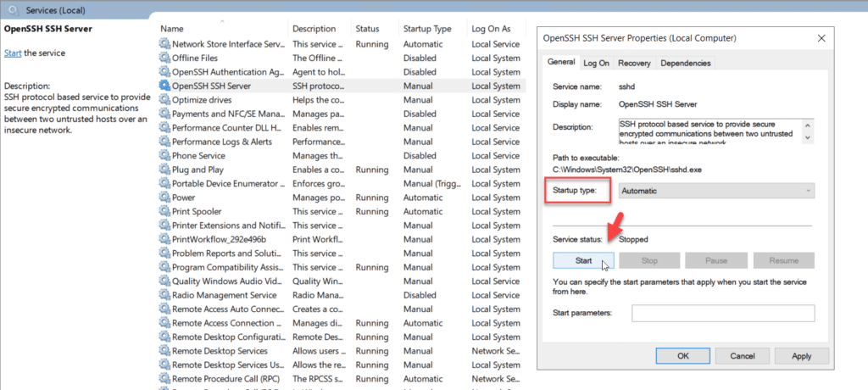Click the service name value sshd
This screenshot has width=868, height=390.
pyautogui.click(x=628, y=87)
